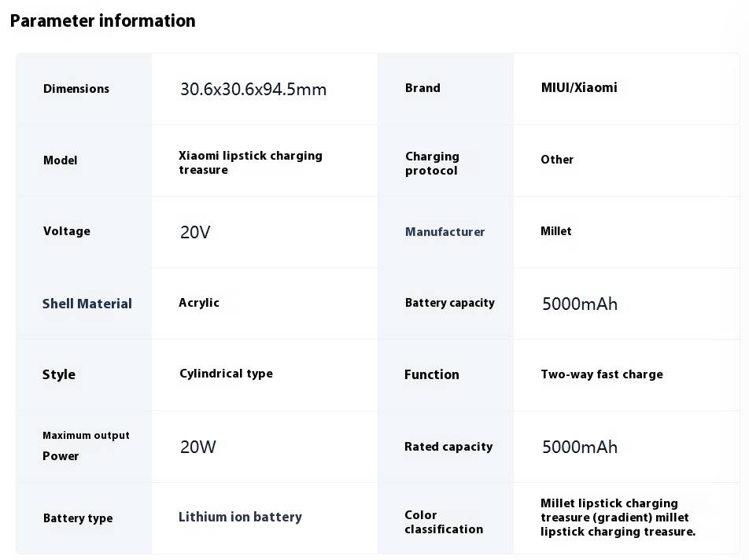This screenshot has width=749, height=560.
Task: Click the 20V voltage value
Action: point(195,232)
